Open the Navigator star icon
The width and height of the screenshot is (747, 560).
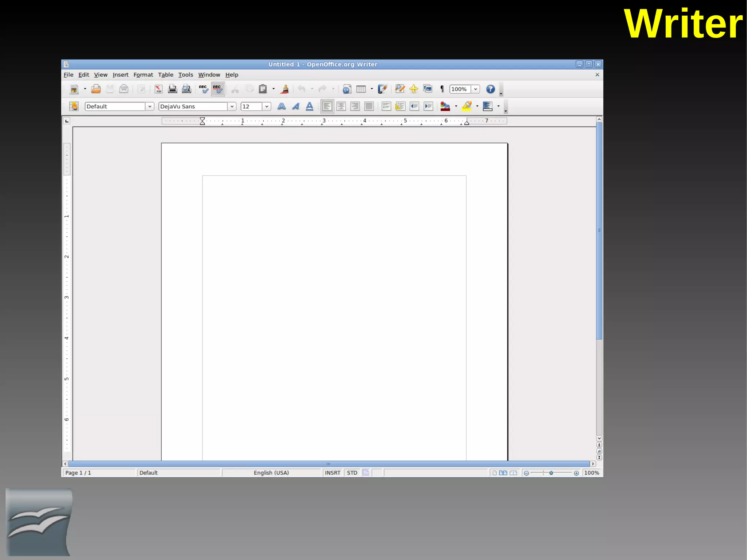click(x=414, y=89)
